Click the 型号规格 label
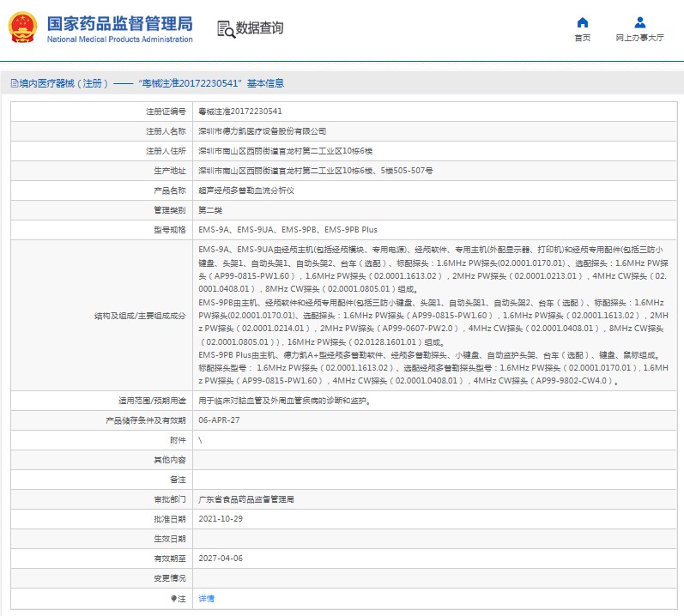 tap(170, 230)
